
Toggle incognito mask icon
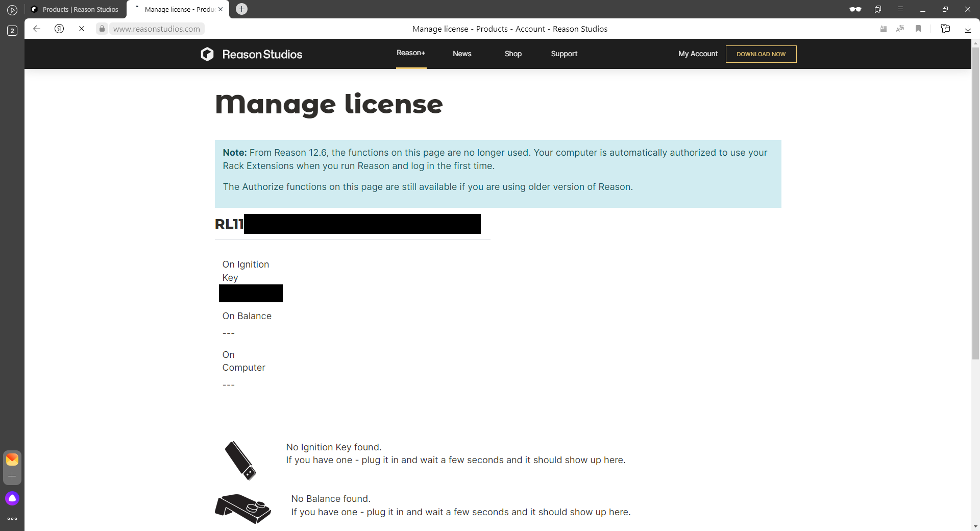855,9
